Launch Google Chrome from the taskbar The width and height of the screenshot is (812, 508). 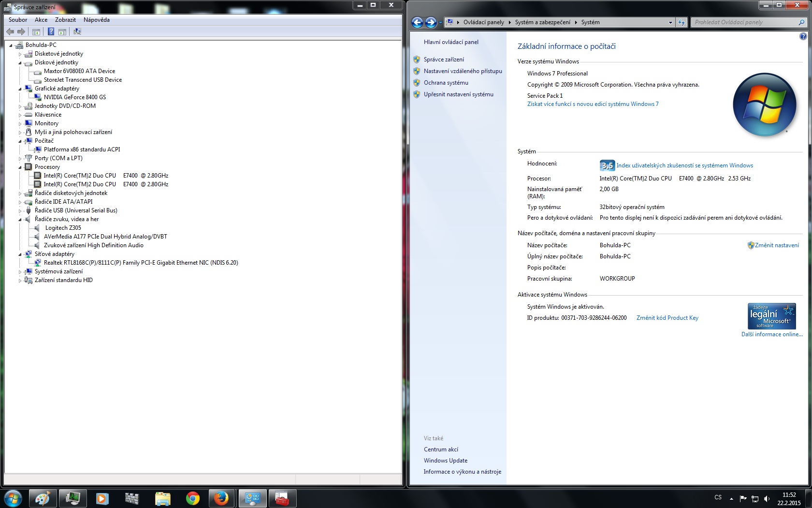coord(192,498)
